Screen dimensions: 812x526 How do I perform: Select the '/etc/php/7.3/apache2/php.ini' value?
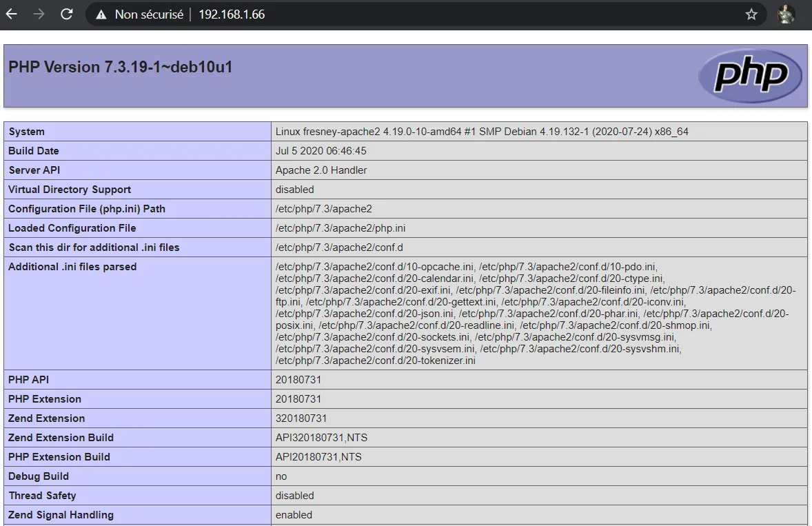point(341,227)
